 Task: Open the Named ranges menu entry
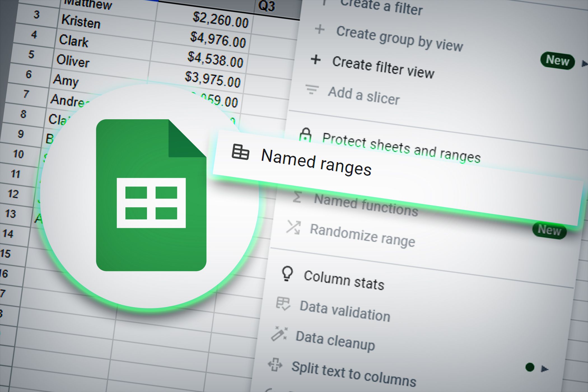coord(316,162)
